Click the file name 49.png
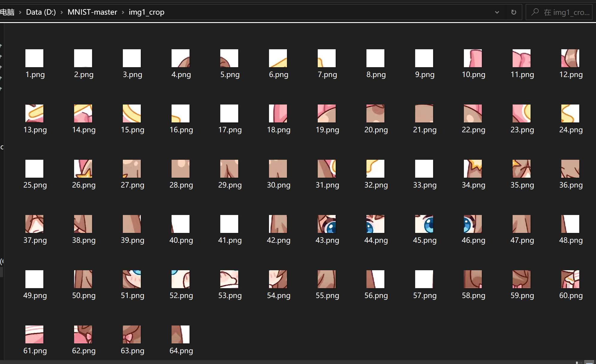This screenshot has width=596, height=364. [35, 296]
